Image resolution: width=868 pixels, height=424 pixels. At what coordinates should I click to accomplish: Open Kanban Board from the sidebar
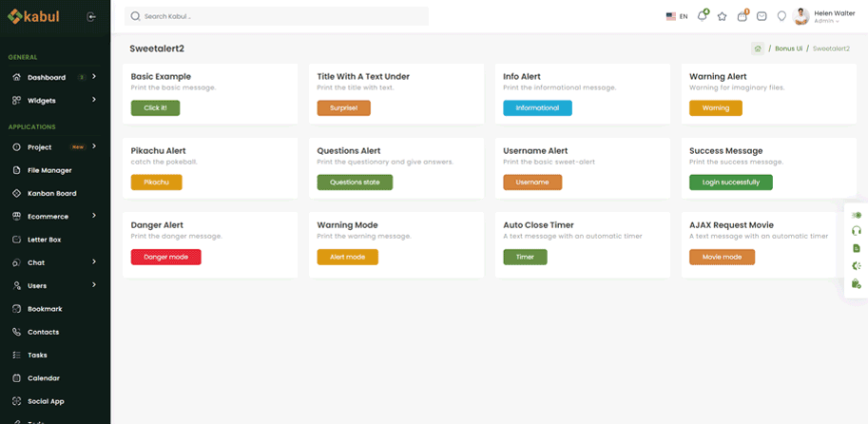tap(51, 193)
